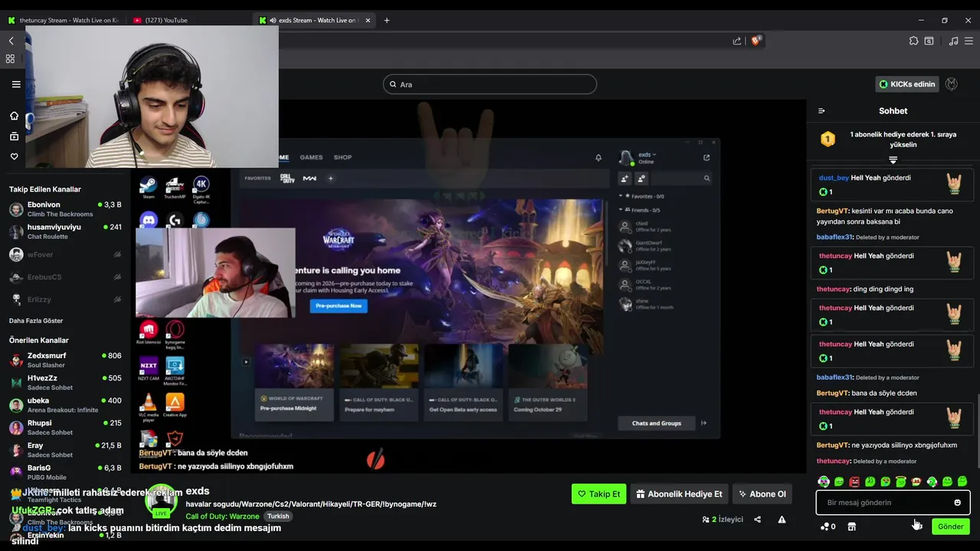Open recommended channel BarisG

[x=65, y=472]
